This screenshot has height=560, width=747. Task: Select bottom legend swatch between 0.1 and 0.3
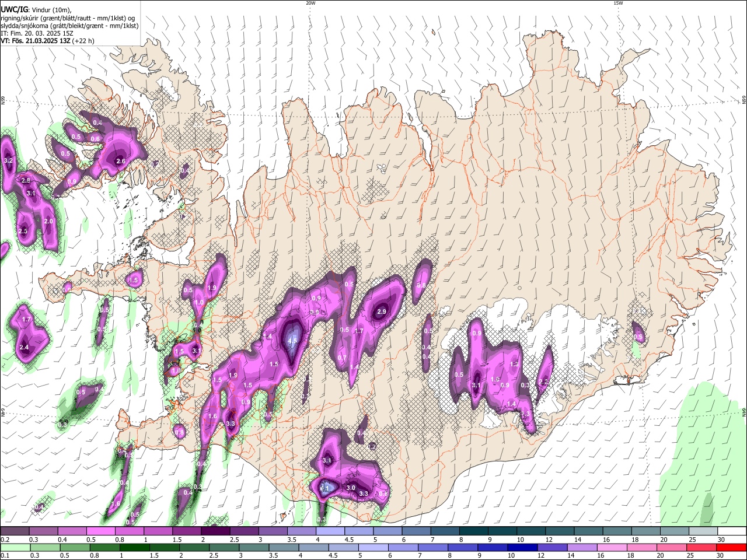coord(15,547)
